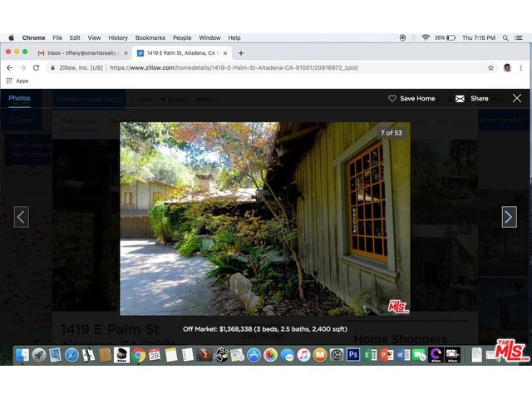532x399 pixels.
Task: Share the listing via envelope Share button
Action: pos(471,98)
